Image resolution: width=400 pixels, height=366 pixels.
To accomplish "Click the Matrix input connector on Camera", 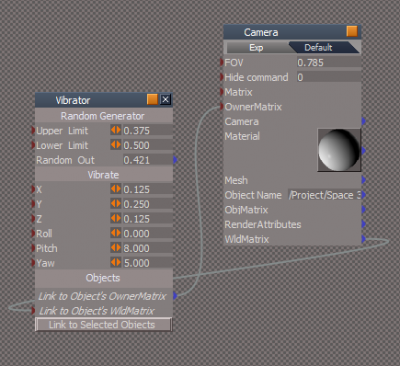I will (x=222, y=92).
